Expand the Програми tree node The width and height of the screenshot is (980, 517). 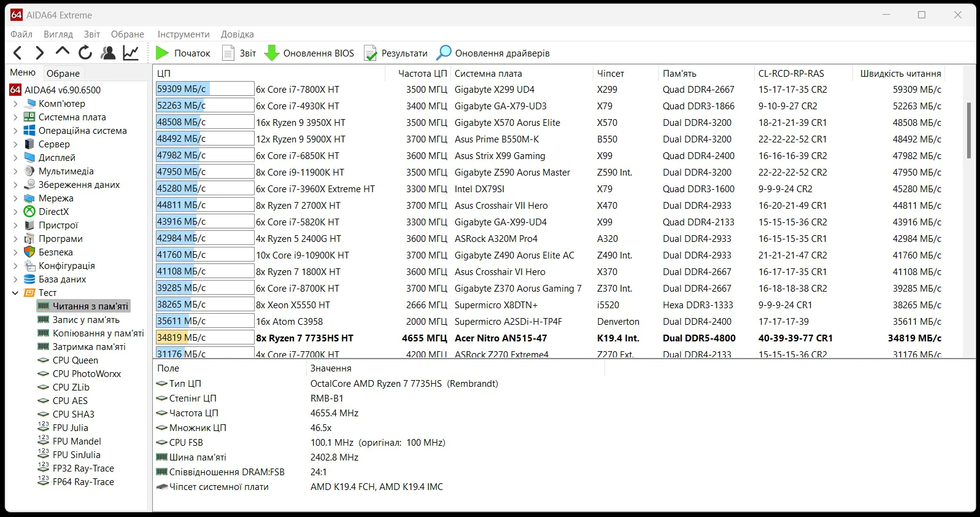coord(15,238)
